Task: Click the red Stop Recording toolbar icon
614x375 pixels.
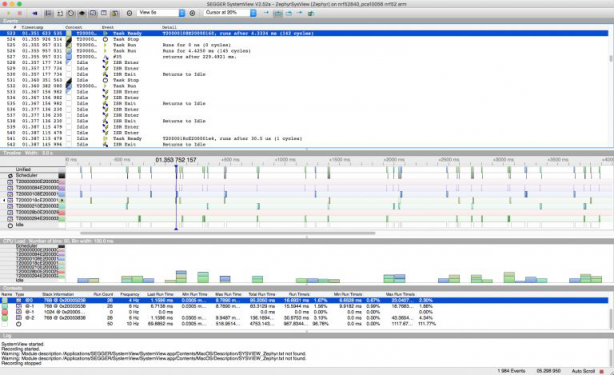Action: pos(19,13)
